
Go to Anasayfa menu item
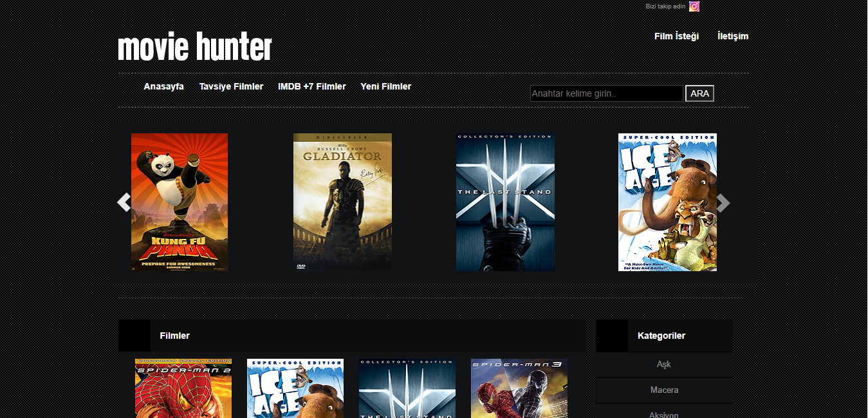click(x=163, y=86)
